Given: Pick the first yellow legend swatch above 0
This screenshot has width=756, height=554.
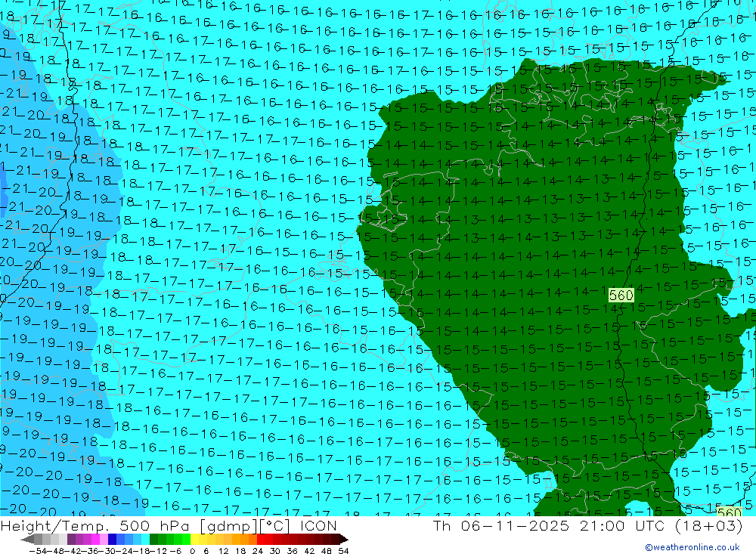Looking at the screenshot, I should (194, 539).
